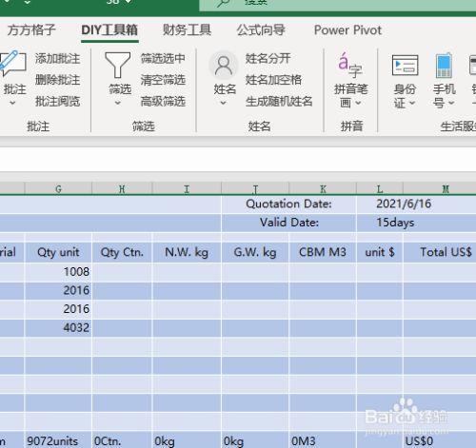Expand the 姓名 dropdown arrow
476x448 pixels.
224,103
